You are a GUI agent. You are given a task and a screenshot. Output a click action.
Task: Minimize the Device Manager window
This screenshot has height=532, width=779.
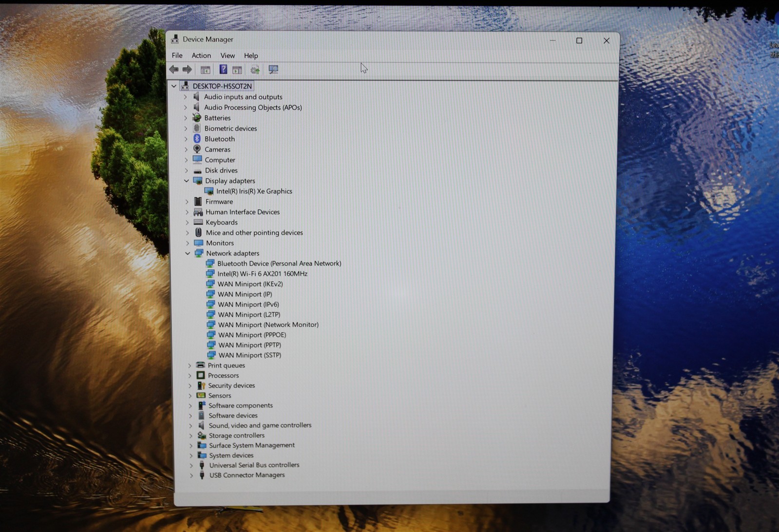(x=552, y=40)
